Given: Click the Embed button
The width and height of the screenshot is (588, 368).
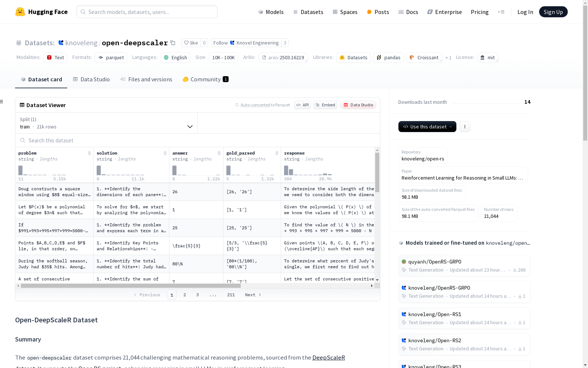Looking at the screenshot, I should tap(325, 105).
